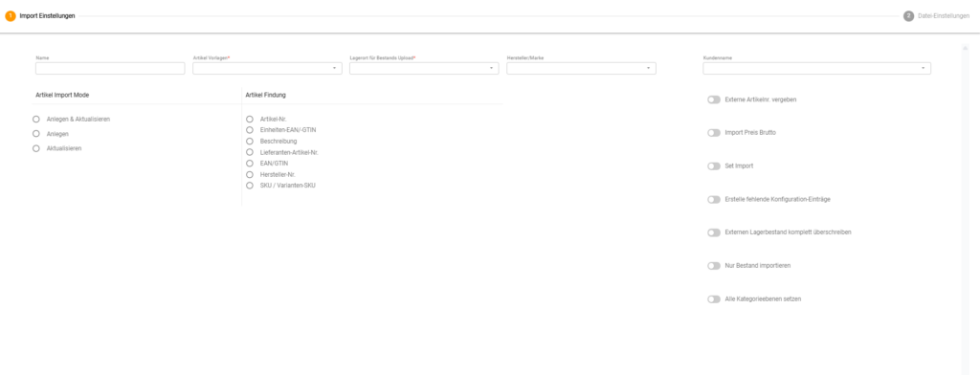Select the Anlegen radio option
The height and width of the screenshot is (375, 980).
pyautogui.click(x=36, y=134)
